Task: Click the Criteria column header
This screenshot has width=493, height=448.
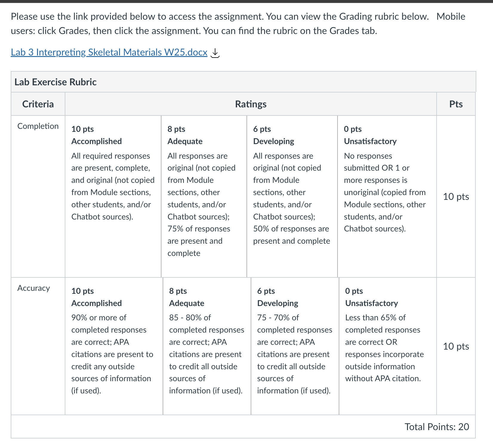Action: 38,104
